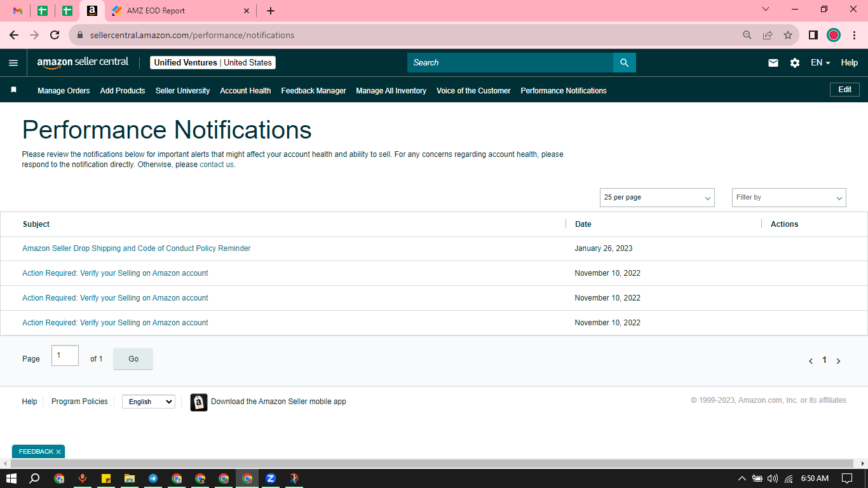
Task: Open the Seller Central hamburger menu
Action: [x=13, y=63]
